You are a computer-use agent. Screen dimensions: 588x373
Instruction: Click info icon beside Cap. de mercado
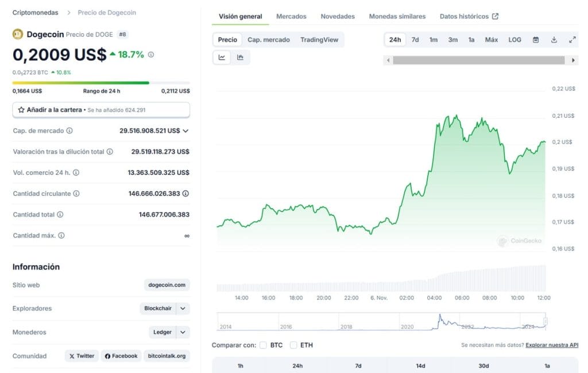tap(69, 130)
